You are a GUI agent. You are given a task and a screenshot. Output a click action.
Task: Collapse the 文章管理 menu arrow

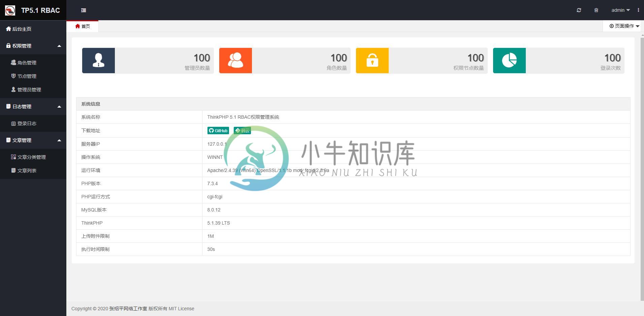(59, 140)
